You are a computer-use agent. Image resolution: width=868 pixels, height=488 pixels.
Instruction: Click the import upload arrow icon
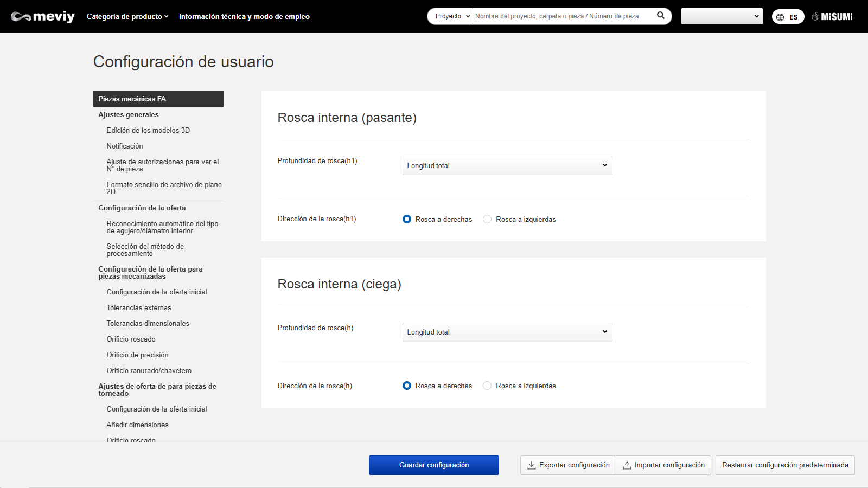click(x=627, y=465)
